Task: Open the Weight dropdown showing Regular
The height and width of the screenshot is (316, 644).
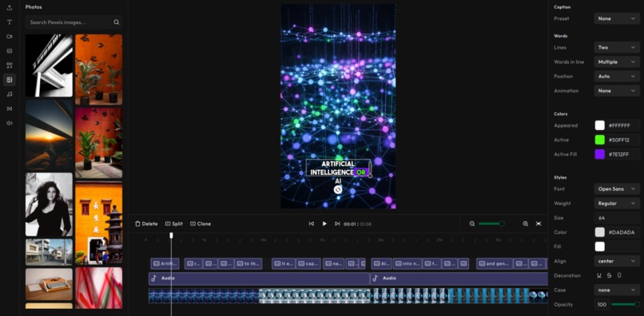Action: 617,203
